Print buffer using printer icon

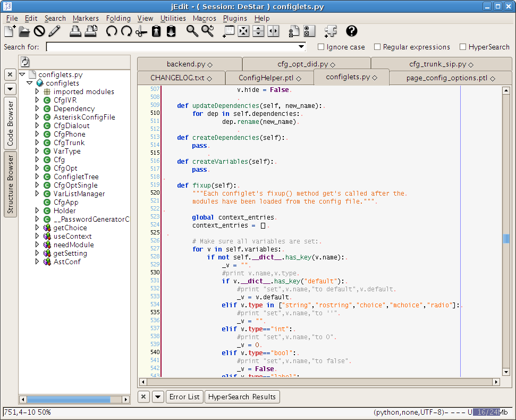tap(75, 31)
